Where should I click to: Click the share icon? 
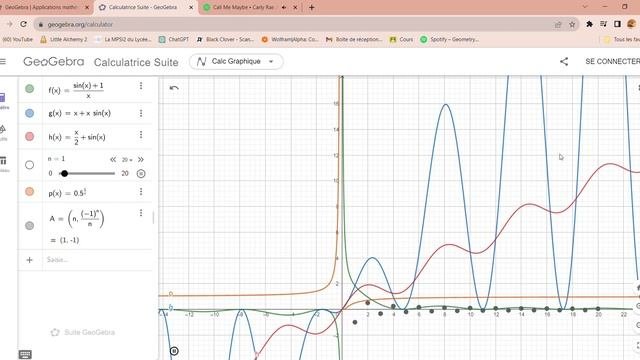(564, 62)
